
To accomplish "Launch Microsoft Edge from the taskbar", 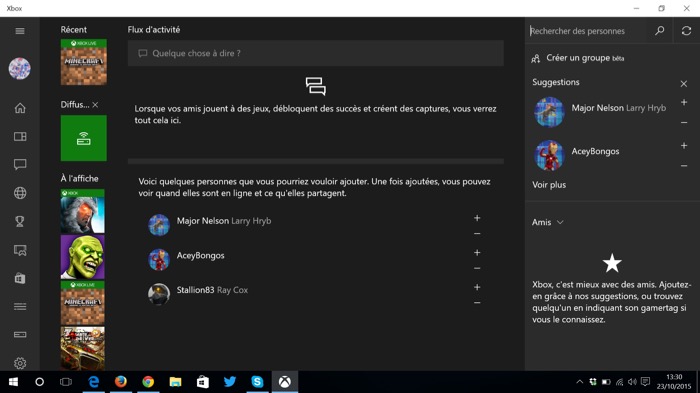I will pos(93,382).
